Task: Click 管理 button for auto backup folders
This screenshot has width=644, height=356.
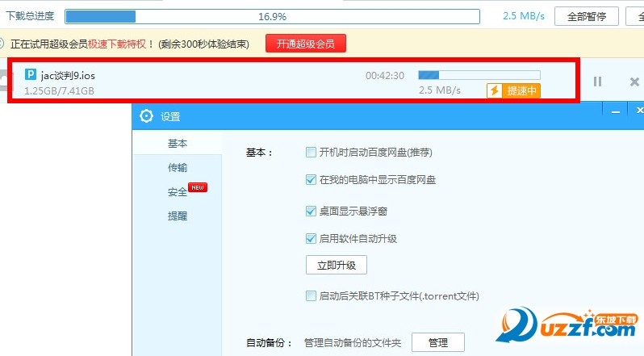Action: click(x=438, y=342)
